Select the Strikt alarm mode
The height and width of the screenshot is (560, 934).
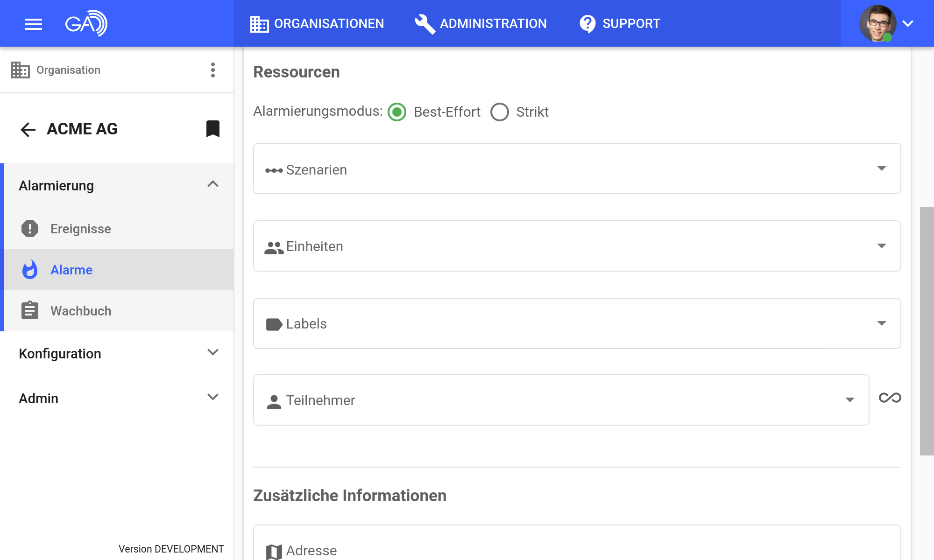click(500, 112)
